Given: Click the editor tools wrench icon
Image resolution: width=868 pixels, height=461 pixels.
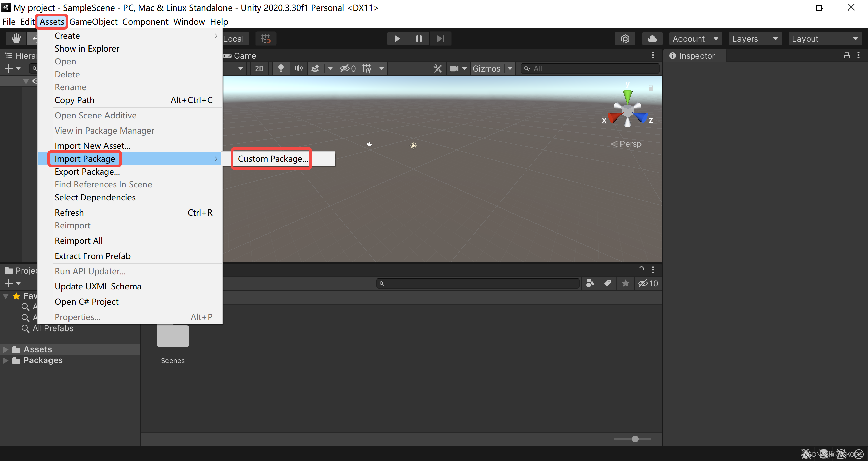Looking at the screenshot, I should [x=437, y=68].
